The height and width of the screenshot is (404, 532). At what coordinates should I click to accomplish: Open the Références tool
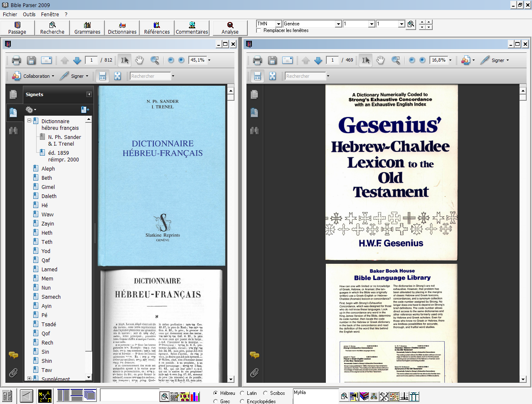[x=157, y=28]
